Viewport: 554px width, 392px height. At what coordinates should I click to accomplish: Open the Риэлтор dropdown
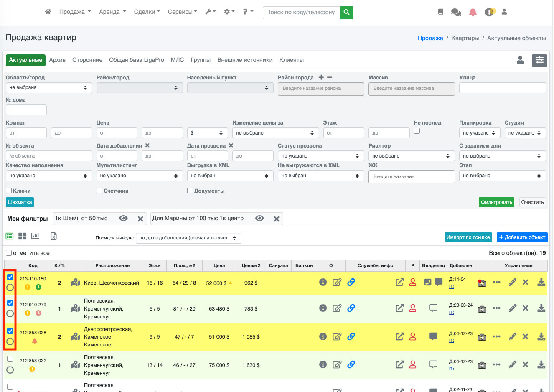pyautogui.click(x=411, y=156)
